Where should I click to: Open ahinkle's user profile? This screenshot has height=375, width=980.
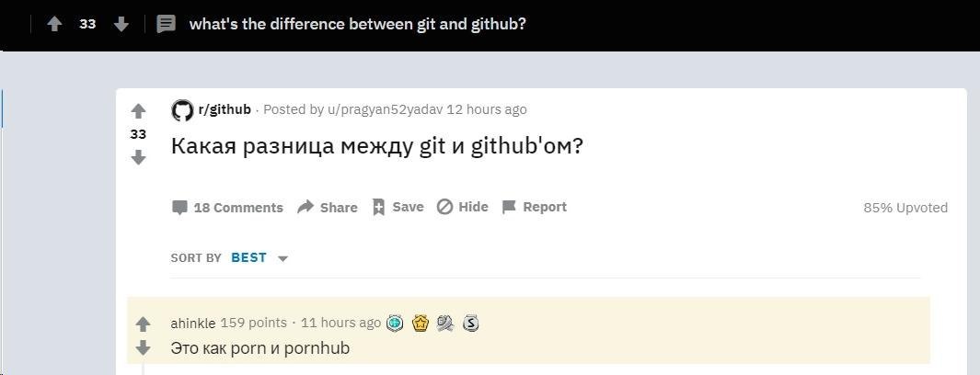click(x=193, y=323)
